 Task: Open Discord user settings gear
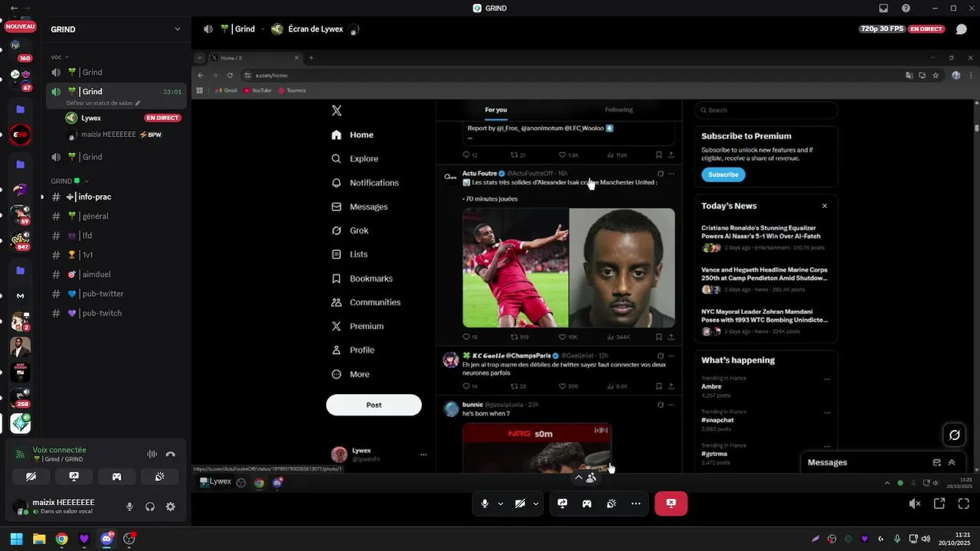pos(171,507)
